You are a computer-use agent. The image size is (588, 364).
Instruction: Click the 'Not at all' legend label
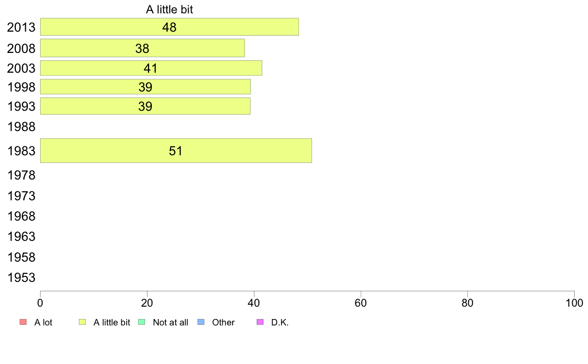click(x=171, y=322)
